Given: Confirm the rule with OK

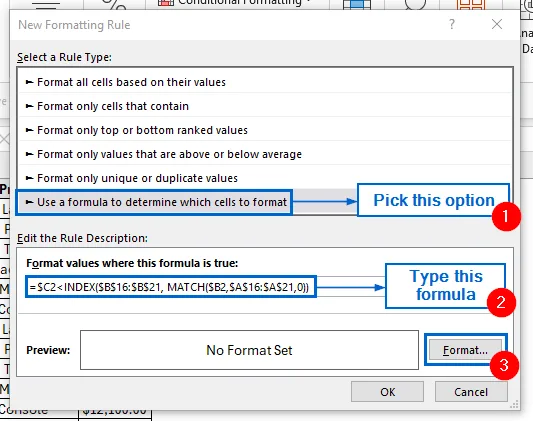Looking at the screenshot, I should click(x=387, y=392).
